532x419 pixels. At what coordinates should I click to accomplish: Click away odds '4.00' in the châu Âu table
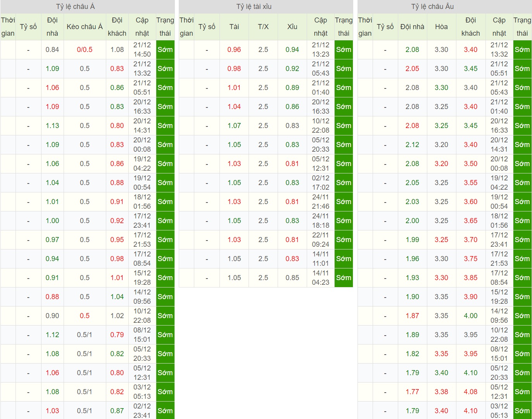pyautogui.click(x=471, y=316)
